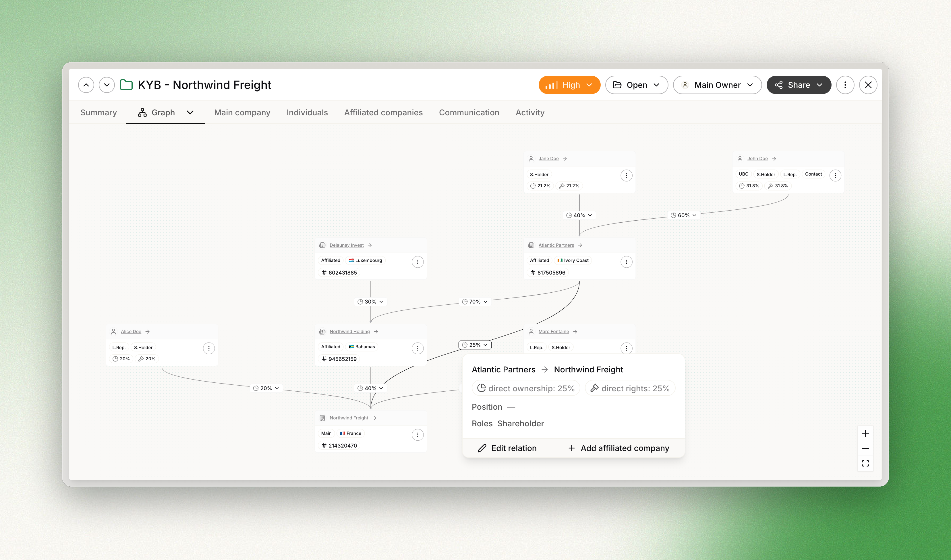Screen dimensions: 951x560
Task: Open the Open status dropdown
Action: tap(637, 85)
